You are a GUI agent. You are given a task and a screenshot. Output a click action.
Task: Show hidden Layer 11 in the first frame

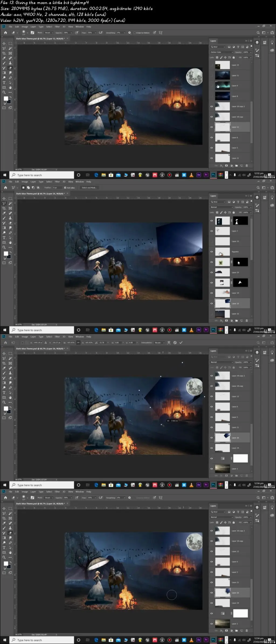coord(212,75)
